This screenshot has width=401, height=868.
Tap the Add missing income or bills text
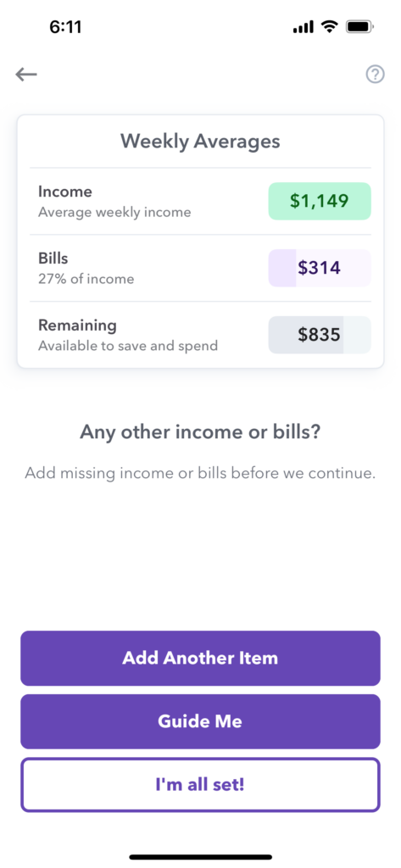point(200,474)
